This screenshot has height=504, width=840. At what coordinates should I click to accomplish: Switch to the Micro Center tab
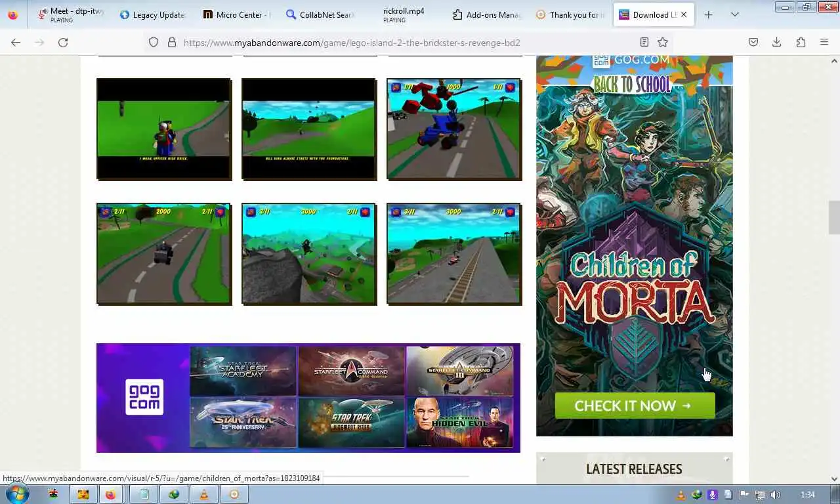[236, 14]
